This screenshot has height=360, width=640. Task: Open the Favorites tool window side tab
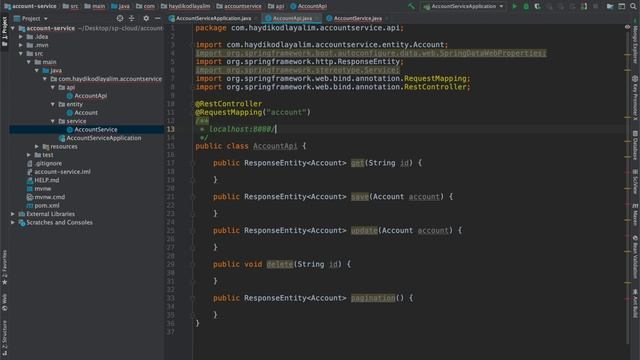tap(4, 267)
